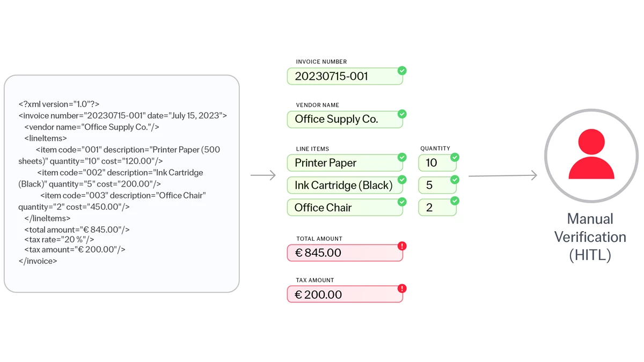This screenshot has width=644, height=362.
Task: Click the checkmark on quantity 5
Action: (x=455, y=180)
